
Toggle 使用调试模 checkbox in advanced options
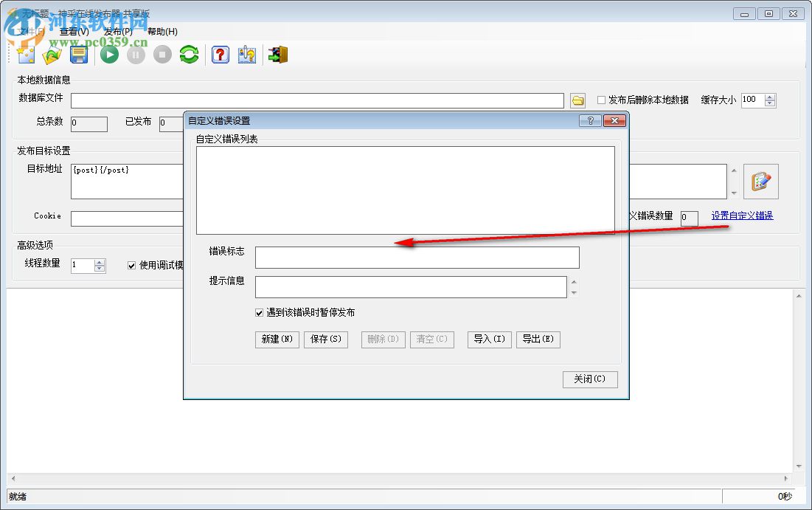(x=131, y=266)
